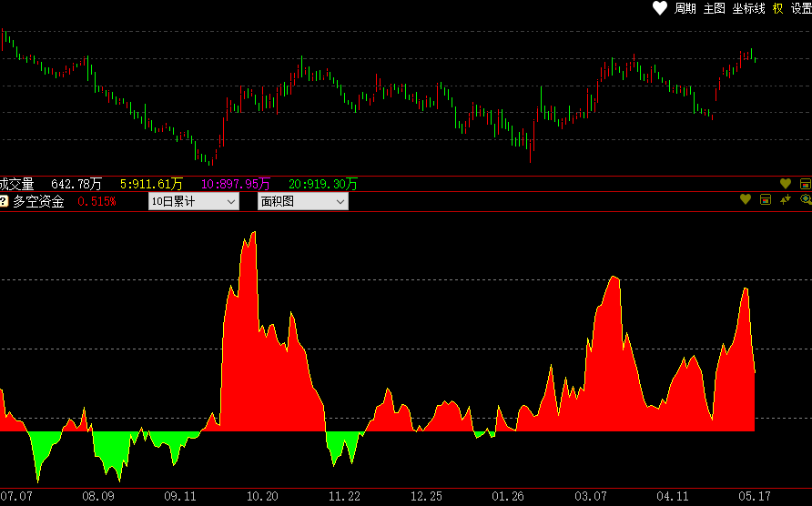Click the question mark help icon beside 多空资金
Screen dimensions: 812x506
pyautogui.click(x=4, y=201)
